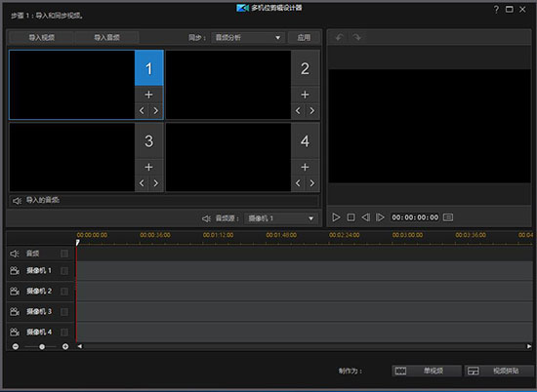Screen dimensions: 537x392
Task: Open the options icon beside timecode
Action: (x=448, y=217)
